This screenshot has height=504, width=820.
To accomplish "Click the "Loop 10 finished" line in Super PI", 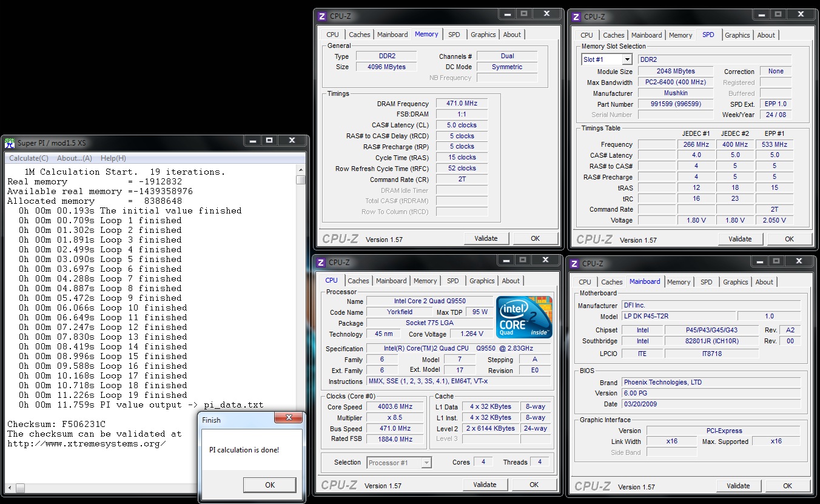I will [x=103, y=307].
